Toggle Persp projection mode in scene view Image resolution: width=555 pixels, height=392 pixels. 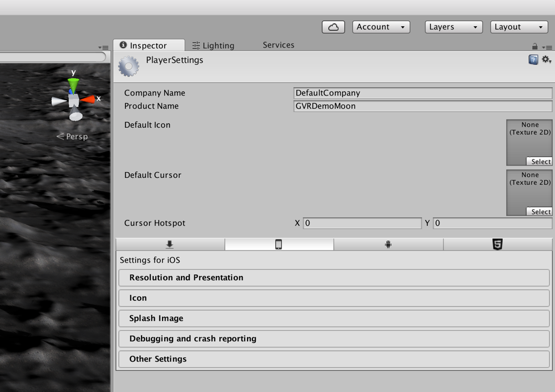click(72, 137)
